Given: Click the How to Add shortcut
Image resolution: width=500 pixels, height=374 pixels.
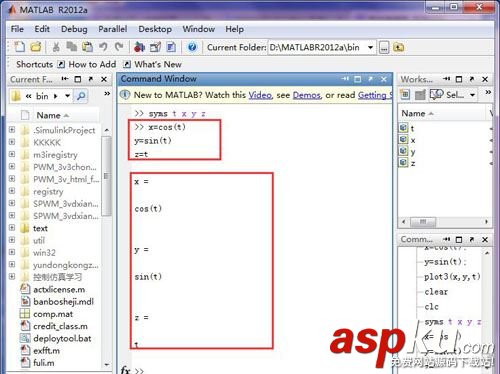Looking at the screenshot, I should (x=88, y=64).
